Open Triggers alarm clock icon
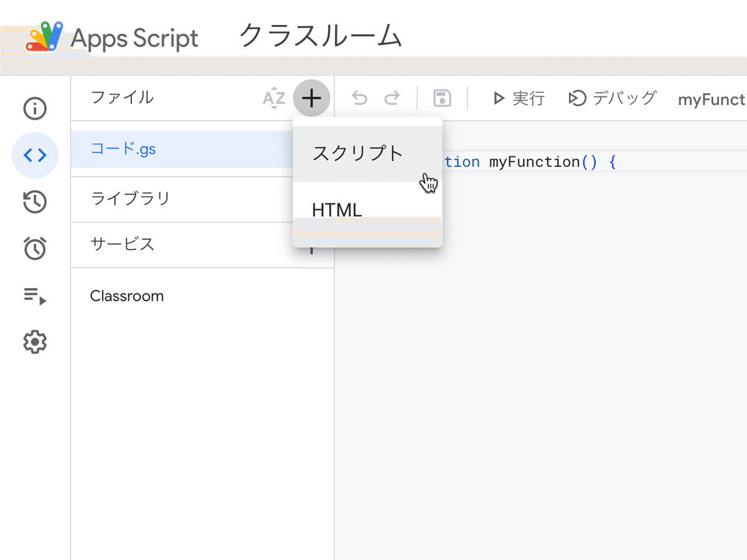Screen dimensions: 747x560 (35, 248)
